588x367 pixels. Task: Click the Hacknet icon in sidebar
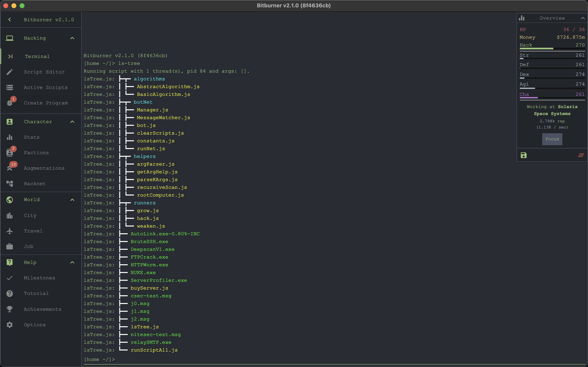point(10,183)
